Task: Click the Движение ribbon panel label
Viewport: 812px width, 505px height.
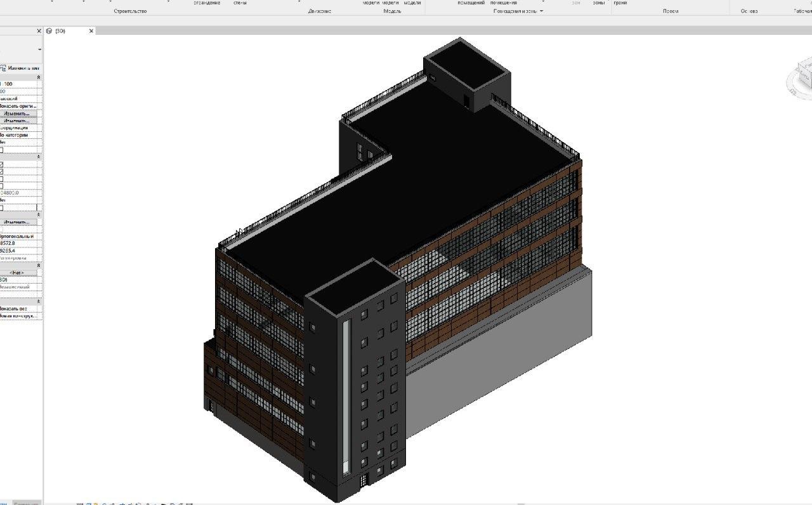Action: click(320, 11)
